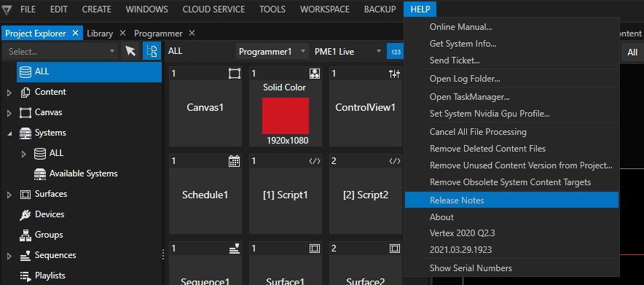Click the canvas frame icon on Canvas1 tile
This screenshot has height=285, width=644.
pyautogui.click(x=234, y=74)
